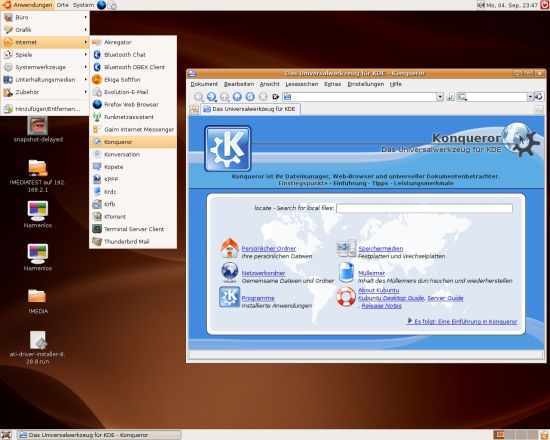
Task: Open Firefox Web Browser entry
Action: coord(133,105)
